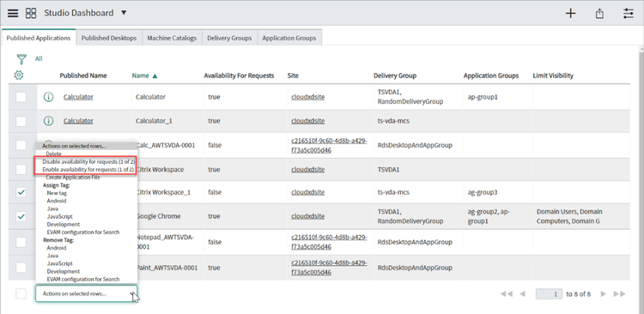Open the dashboard settings sliders icon
The image size is (644, 314).
629,13
